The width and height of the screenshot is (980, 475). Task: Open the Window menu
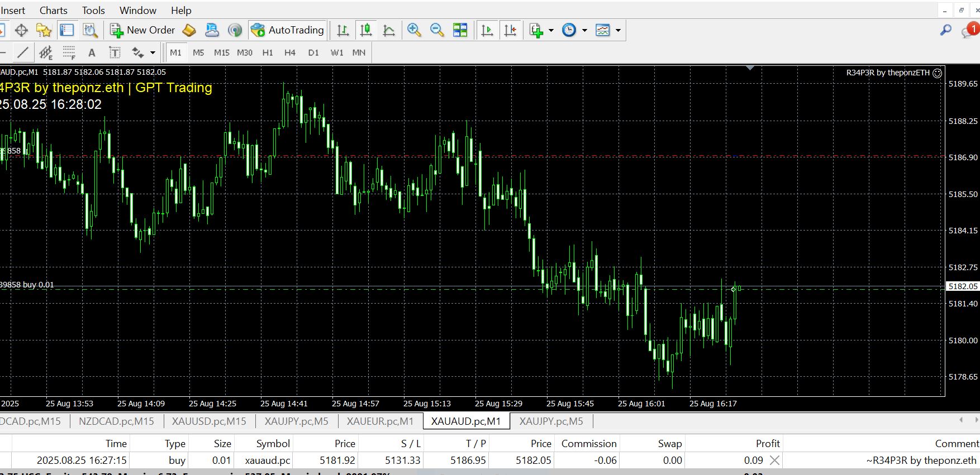138,10
